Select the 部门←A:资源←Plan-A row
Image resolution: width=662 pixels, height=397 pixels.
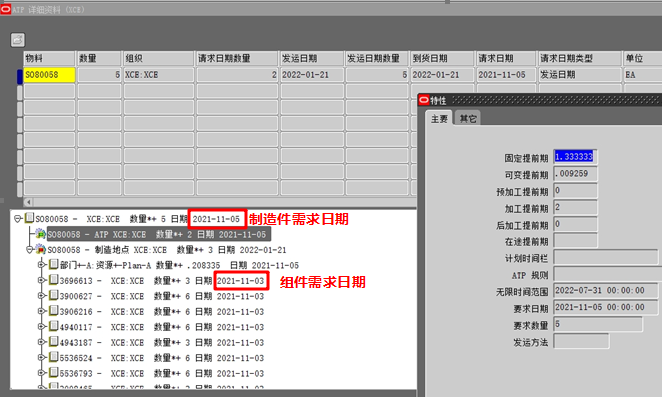[179, 266]
